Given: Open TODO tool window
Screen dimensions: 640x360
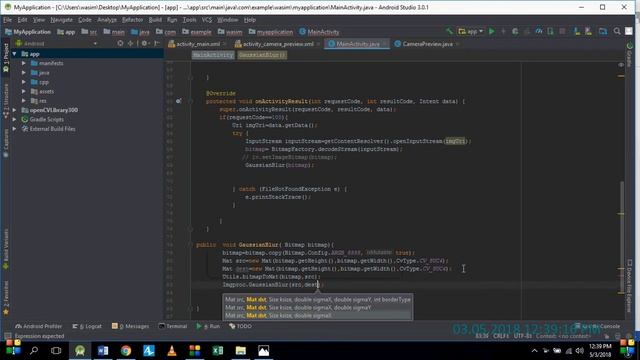Looking at the screenshot, I should (x=240, y=326).
